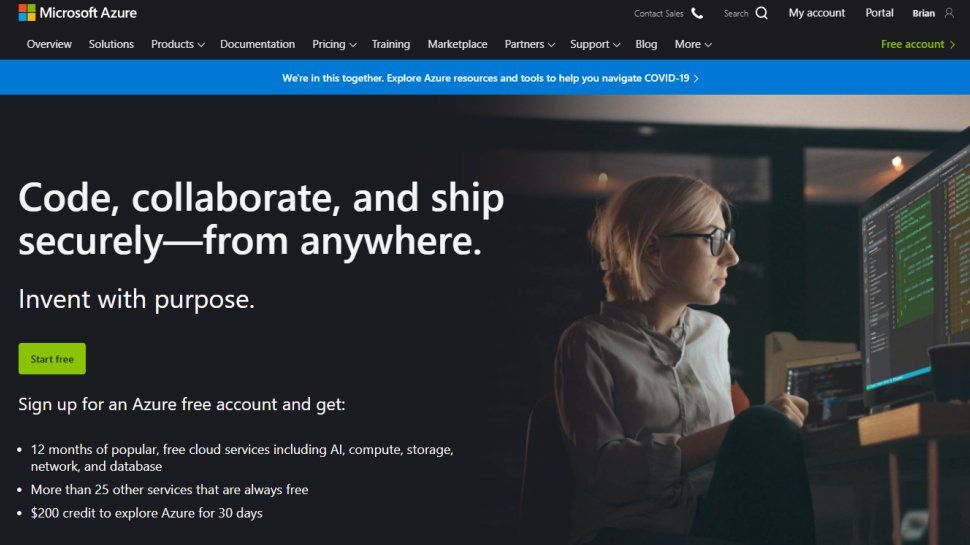
Task: Open the Support dropdown menu
Action: [x=594, y=45]
